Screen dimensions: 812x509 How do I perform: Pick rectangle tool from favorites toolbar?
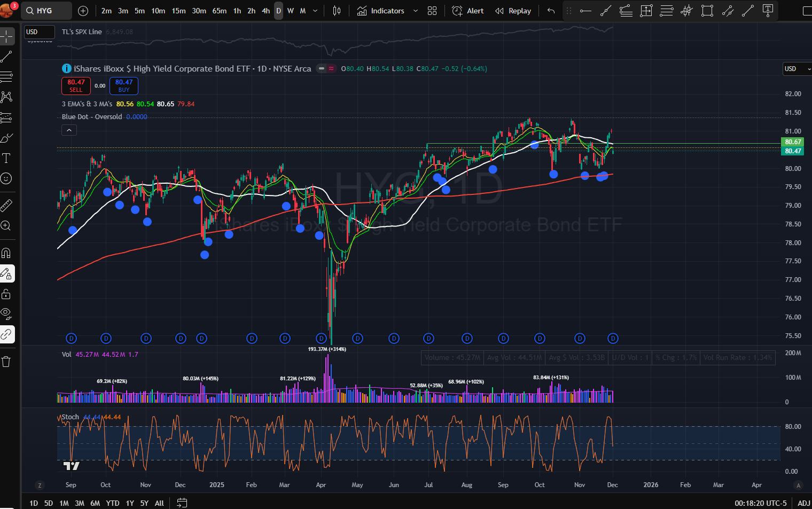click(x=707, y=11)
